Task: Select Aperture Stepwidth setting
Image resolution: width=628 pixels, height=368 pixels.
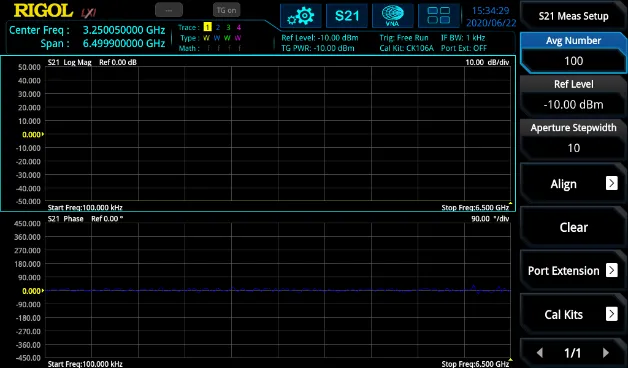Action: point(573,139)
